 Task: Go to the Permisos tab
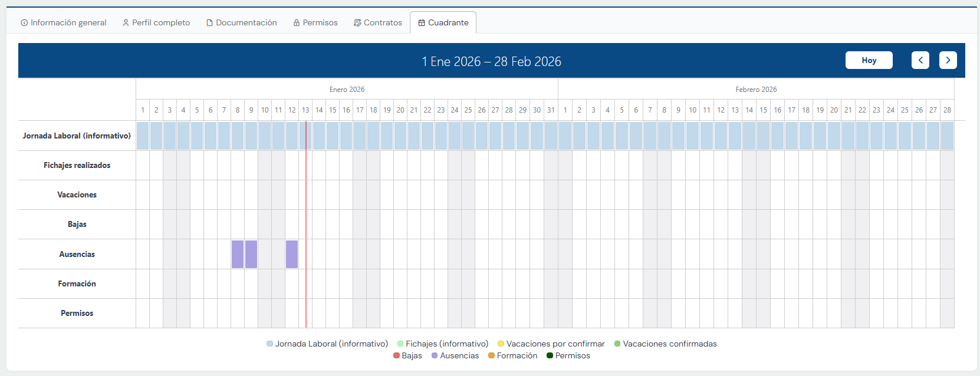315,22
